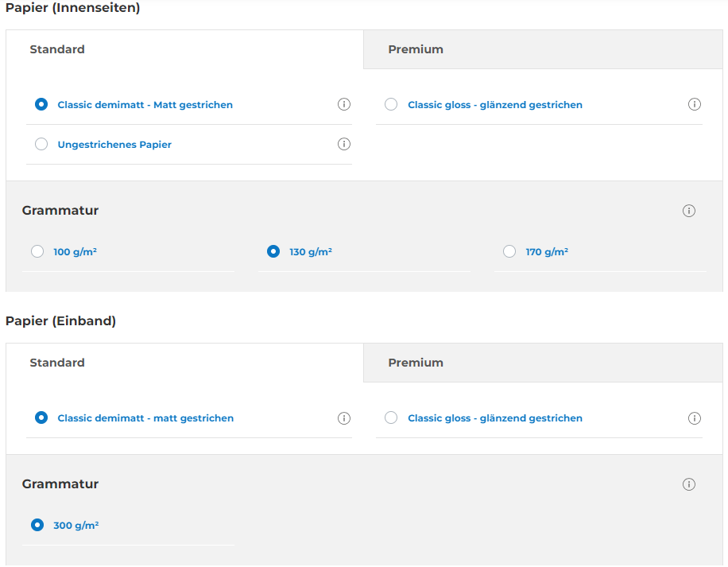This screenshot has height=567, width=728.
Task: Select Standard tab for Papier (Einband)
Action: coord(57,363)
